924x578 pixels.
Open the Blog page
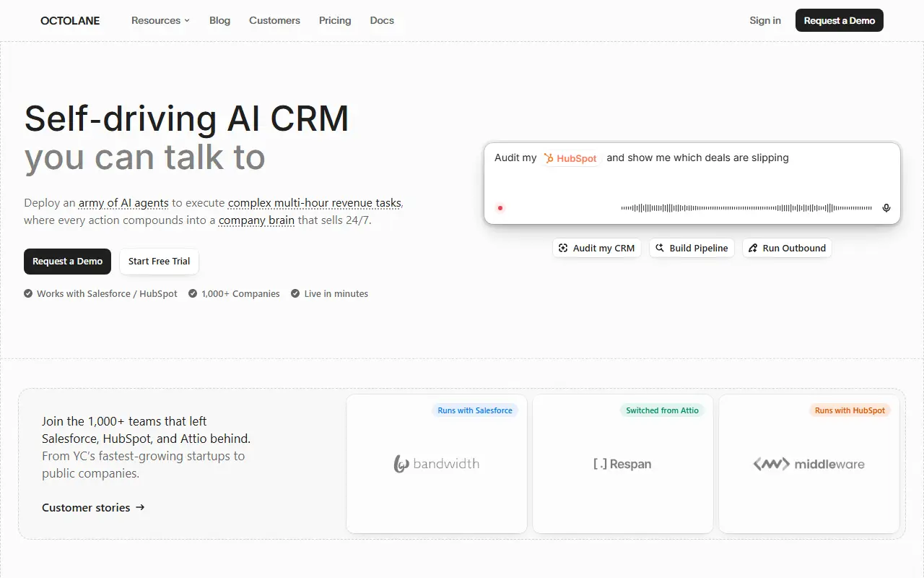click(x=219, y=20)
